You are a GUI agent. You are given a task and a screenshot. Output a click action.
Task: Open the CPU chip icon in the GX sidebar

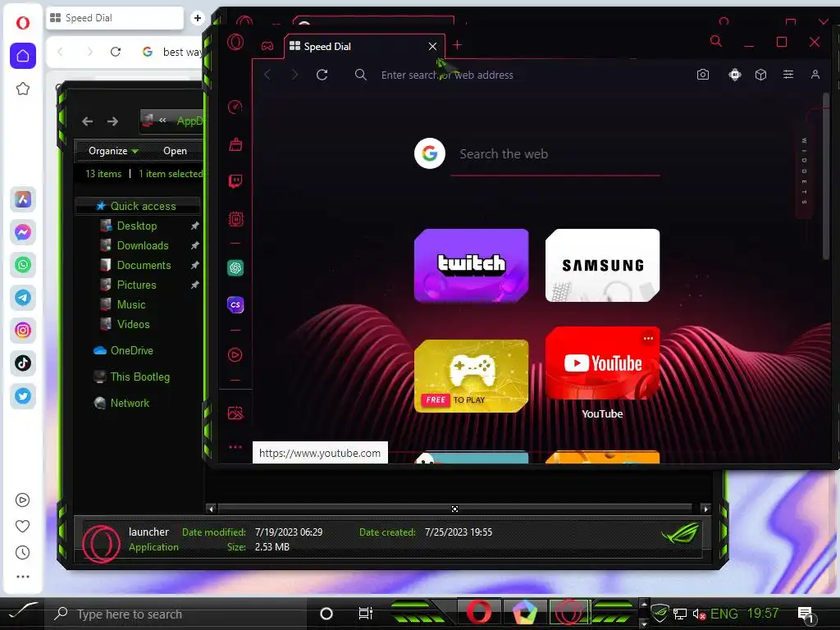pyautogui.click(x=235, y=218)
